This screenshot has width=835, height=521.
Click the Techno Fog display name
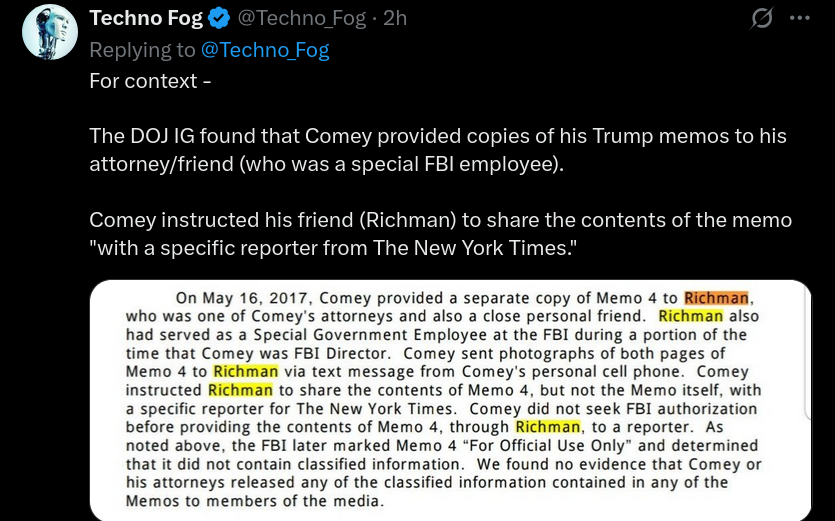point(146,18)
